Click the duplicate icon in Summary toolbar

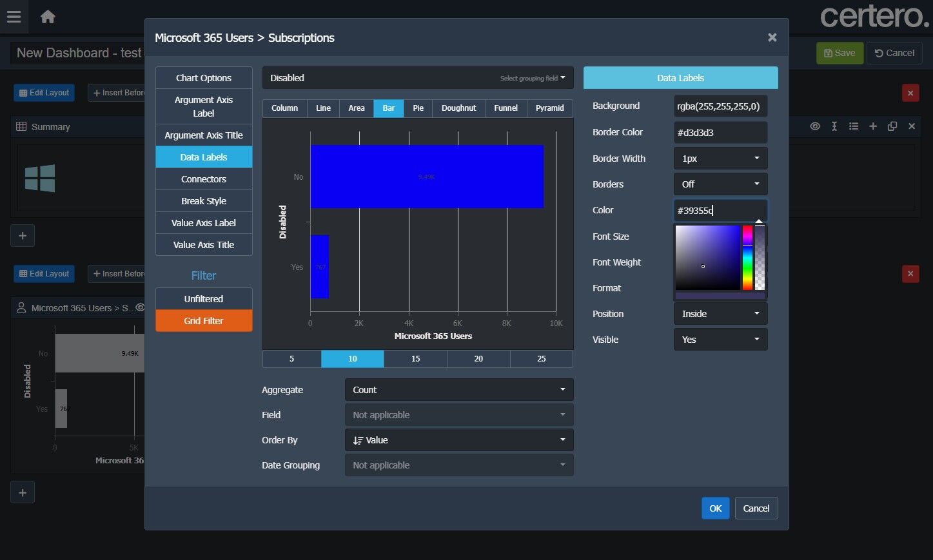pyautogui.click(x=892, y=126)
